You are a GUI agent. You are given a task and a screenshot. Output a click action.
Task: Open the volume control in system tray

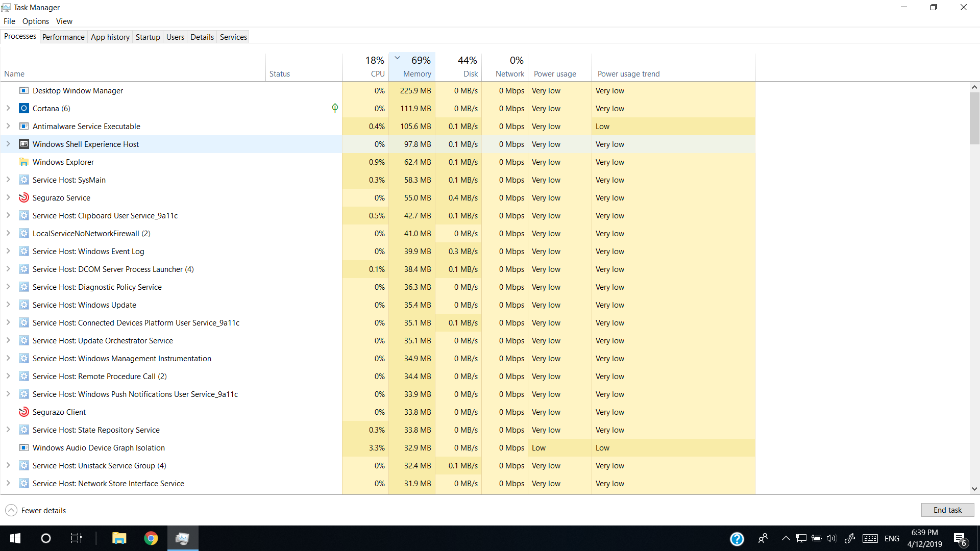coord(831,538)
